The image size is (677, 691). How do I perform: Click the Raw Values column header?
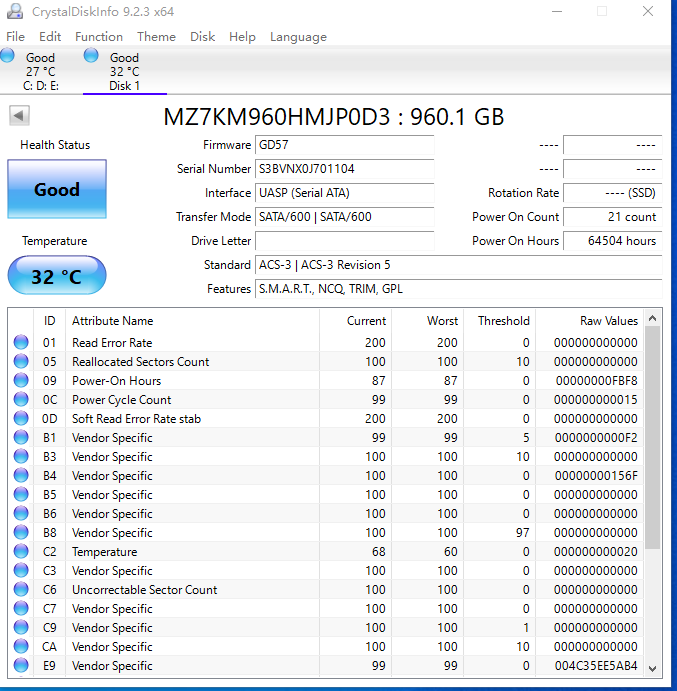(589, 321)
